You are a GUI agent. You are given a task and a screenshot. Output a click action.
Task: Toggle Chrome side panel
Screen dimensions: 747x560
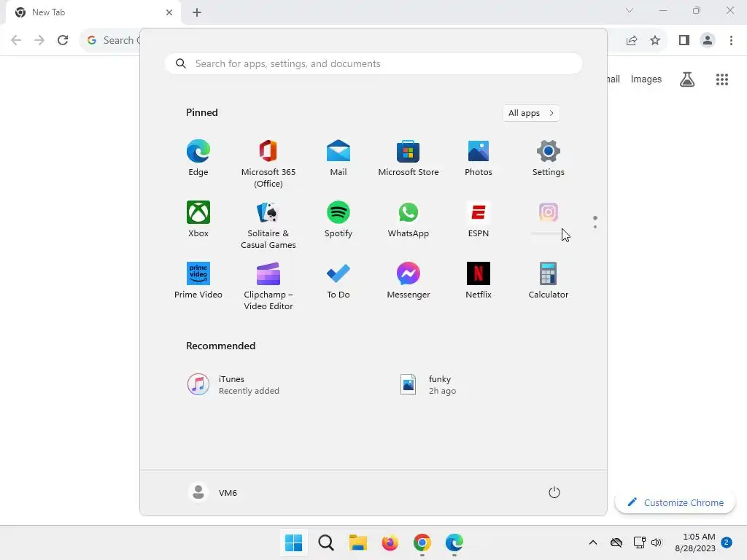pyautogui.click(x=684, y=41)
